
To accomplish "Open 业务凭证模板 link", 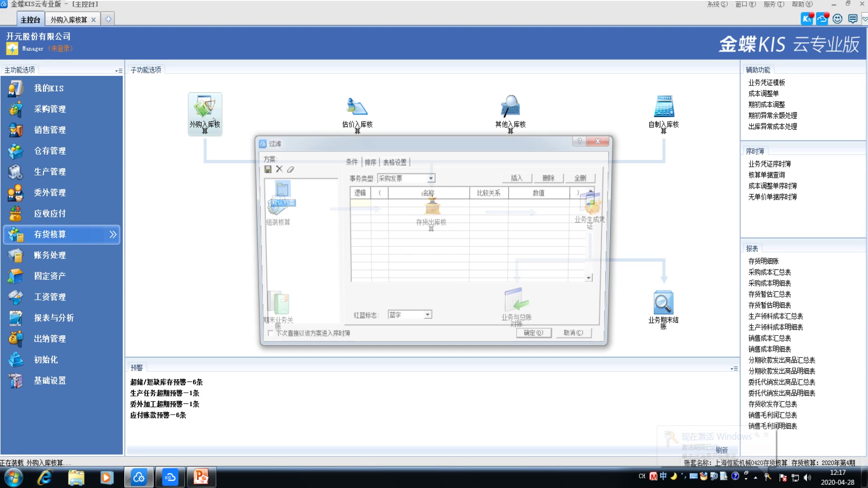I will 766,82.
